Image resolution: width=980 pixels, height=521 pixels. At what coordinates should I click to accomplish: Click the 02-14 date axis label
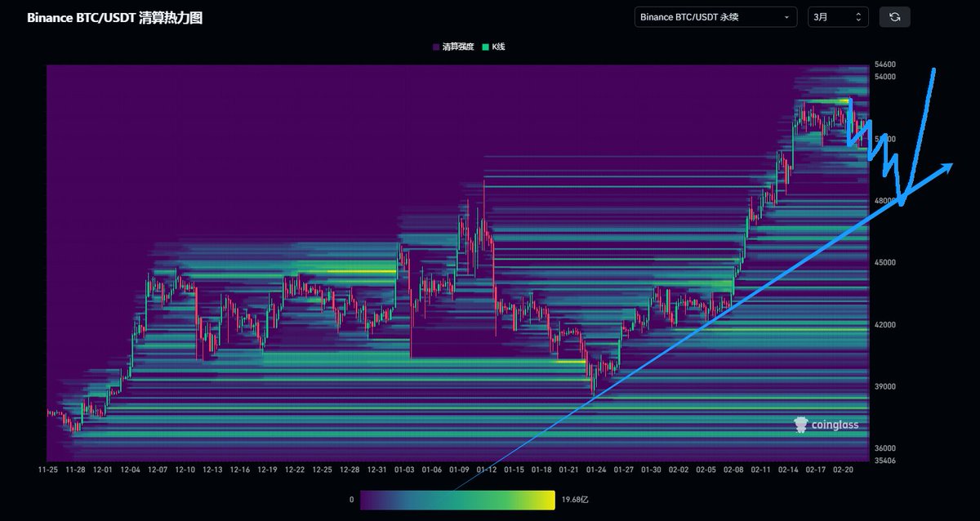tap(788, 470)
